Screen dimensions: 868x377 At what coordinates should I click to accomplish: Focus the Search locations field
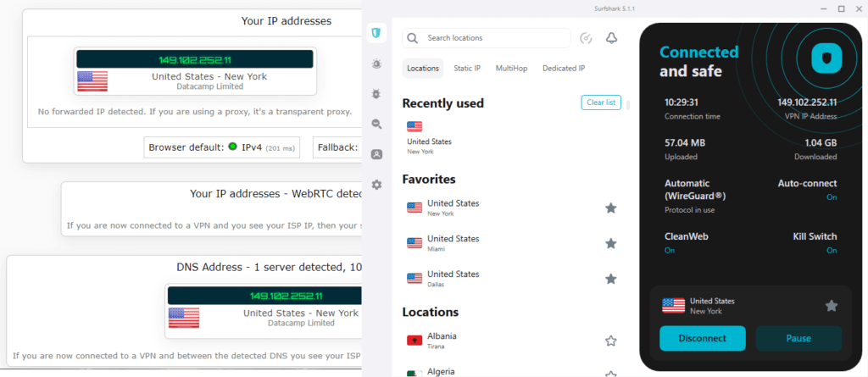point(486,38)
